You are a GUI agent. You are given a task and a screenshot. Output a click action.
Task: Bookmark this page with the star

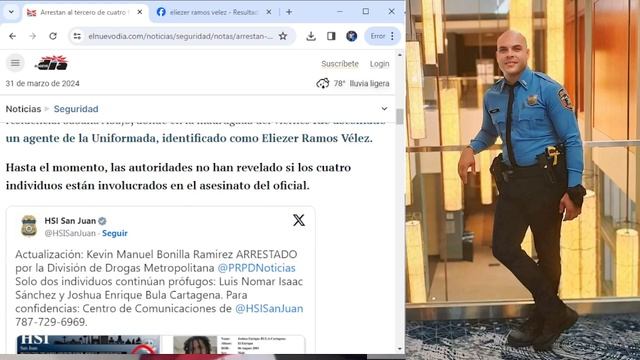283,36
